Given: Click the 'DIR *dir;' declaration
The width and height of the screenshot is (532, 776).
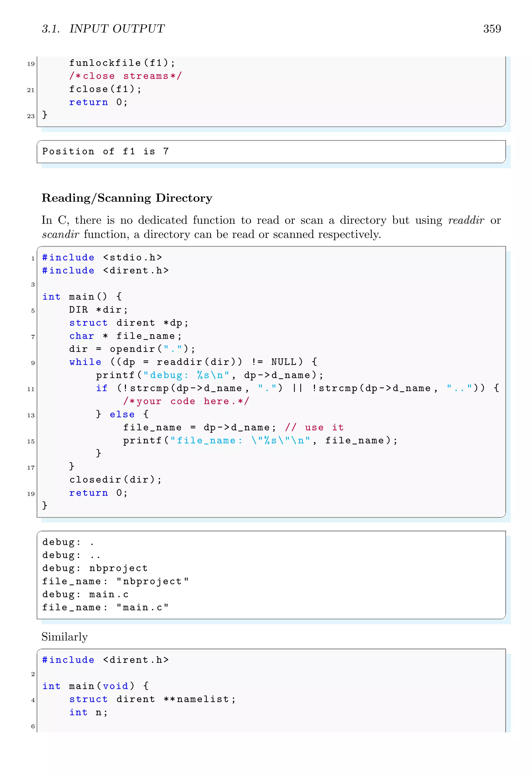Looking at the screenshot, I should [98, 310].
